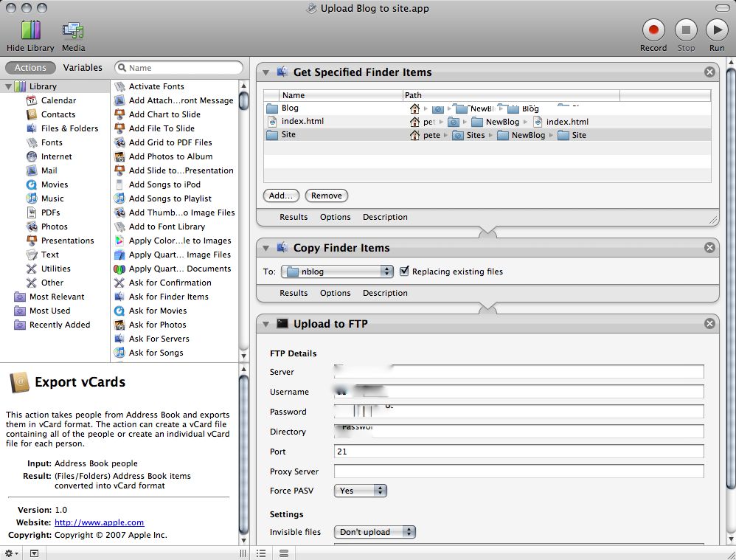736x560 pixels.
Task: Select the Blog folder row
Action: point(487,108)
